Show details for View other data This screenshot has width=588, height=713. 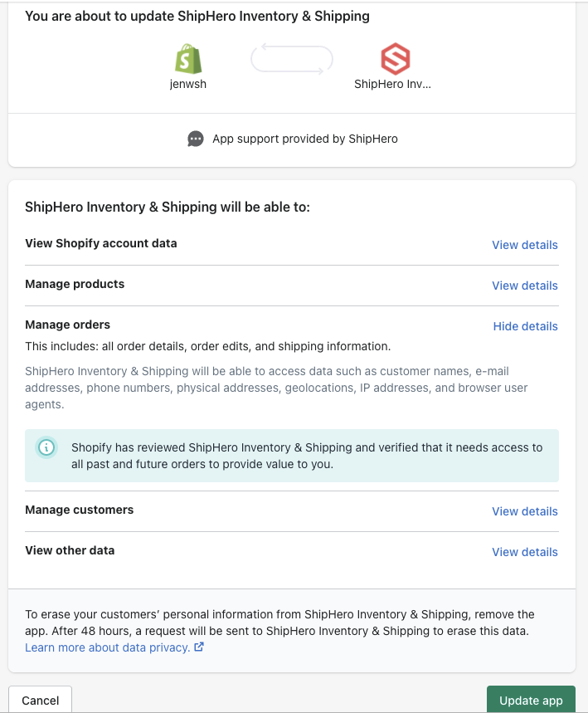pyautogui.click(x=524, y=552)
